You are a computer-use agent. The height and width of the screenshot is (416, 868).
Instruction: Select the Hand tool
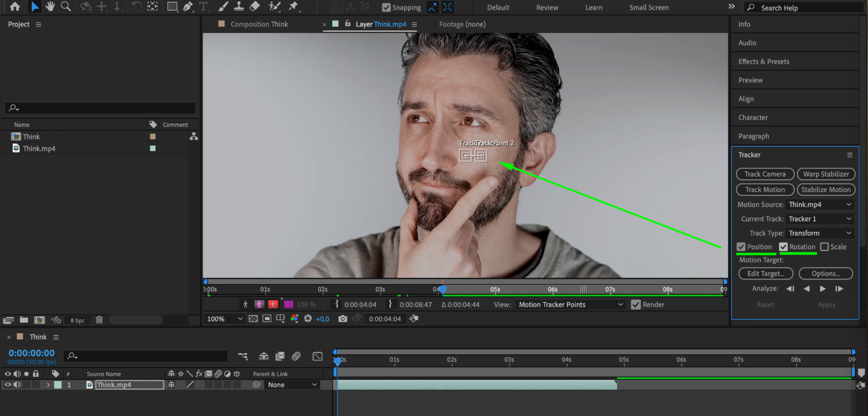tap(50, 7)
